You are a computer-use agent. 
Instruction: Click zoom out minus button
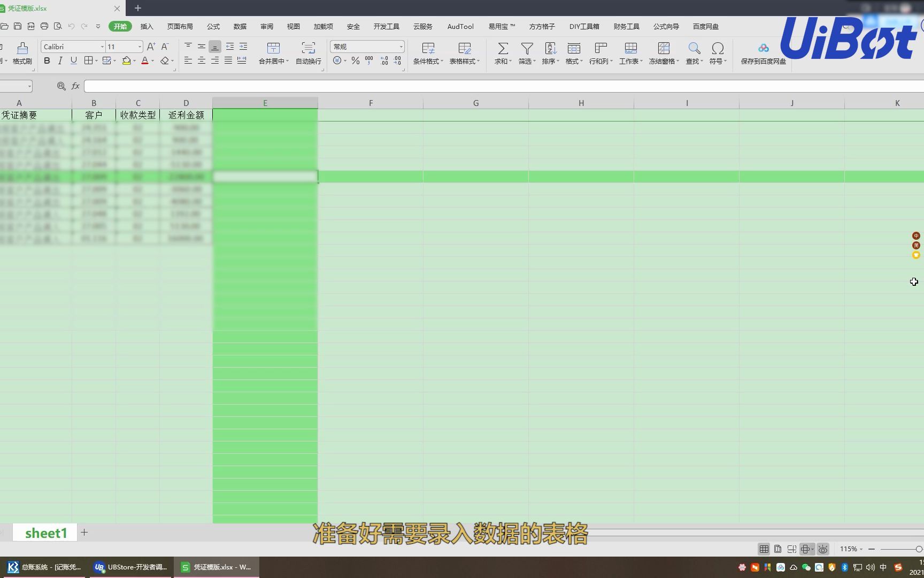[x=872, y=549]
